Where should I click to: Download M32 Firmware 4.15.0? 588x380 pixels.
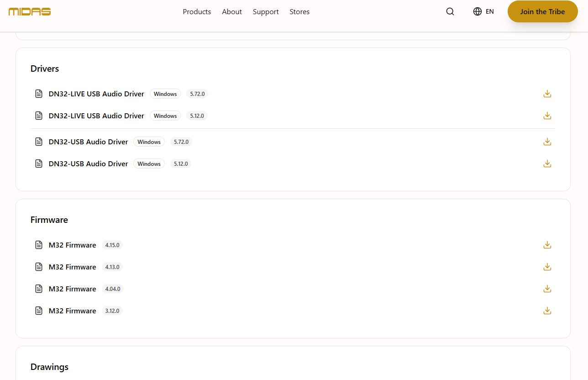547,245
